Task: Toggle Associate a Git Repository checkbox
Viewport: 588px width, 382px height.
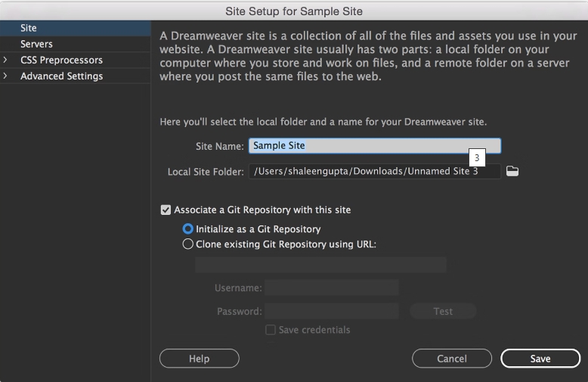Action: (x=166, y=210)
